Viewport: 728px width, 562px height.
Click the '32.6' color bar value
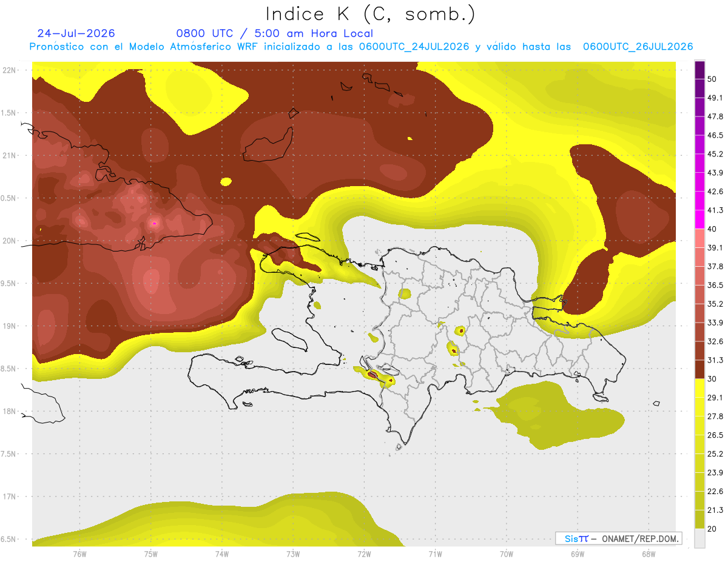(715, 341)
